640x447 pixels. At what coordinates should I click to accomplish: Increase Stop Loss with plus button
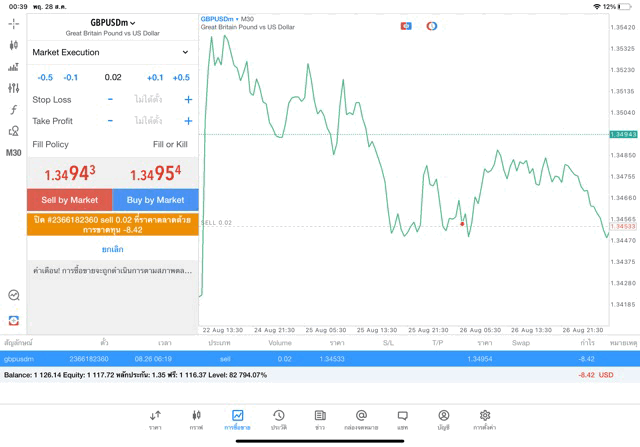[188, 100]
